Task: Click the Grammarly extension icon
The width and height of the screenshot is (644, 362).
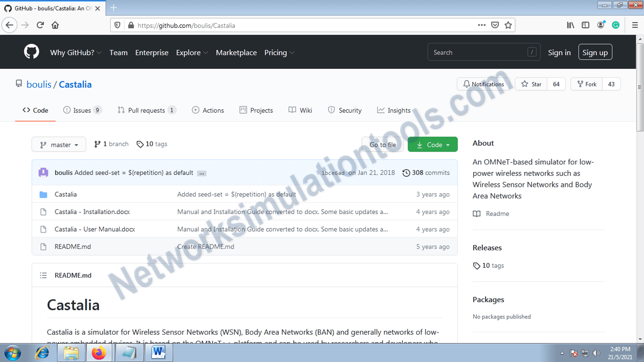Action: (x=616, y=25)
